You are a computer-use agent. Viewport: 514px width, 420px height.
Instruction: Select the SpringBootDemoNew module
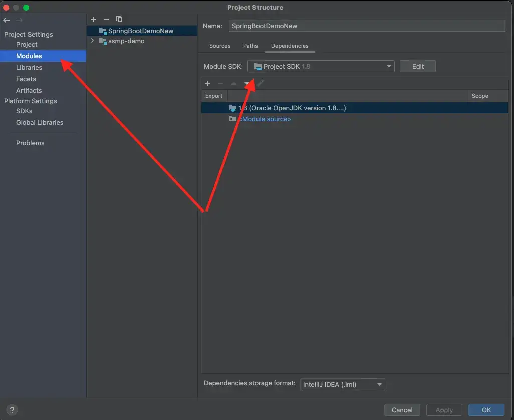click(x=140, y=31)
